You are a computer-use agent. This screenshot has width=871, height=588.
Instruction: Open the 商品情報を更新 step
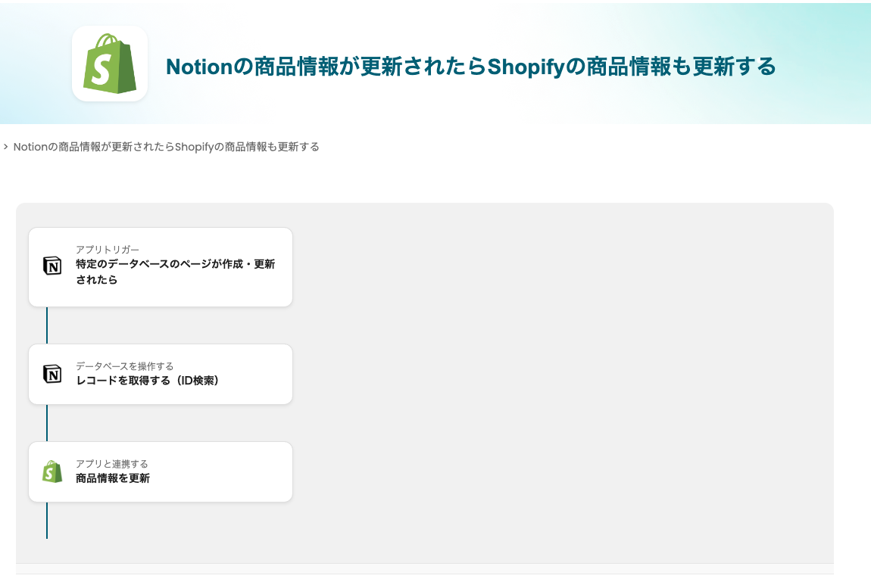[x=113, y=478]
